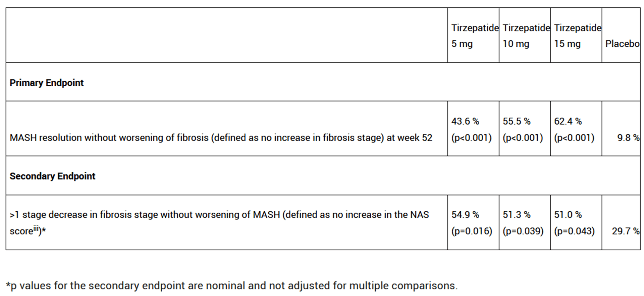Select the p=0.043 p-value text
The height and width of the screenshot is (296, 644).
point(574,231)
